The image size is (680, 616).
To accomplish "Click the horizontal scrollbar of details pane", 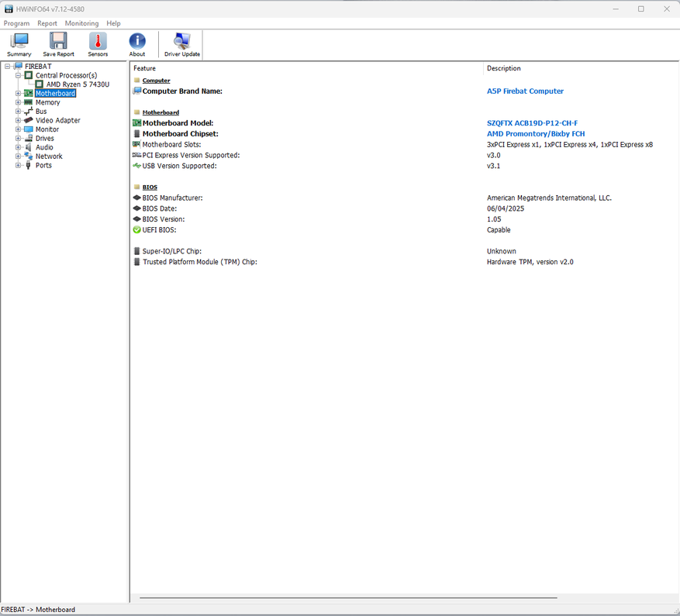I will [348, 598].
